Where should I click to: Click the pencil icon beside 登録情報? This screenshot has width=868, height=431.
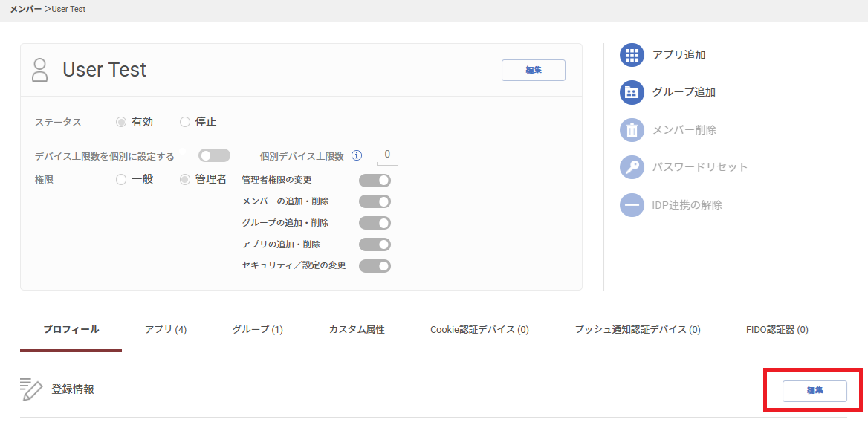pyautogui.click(x=31, y=389)
